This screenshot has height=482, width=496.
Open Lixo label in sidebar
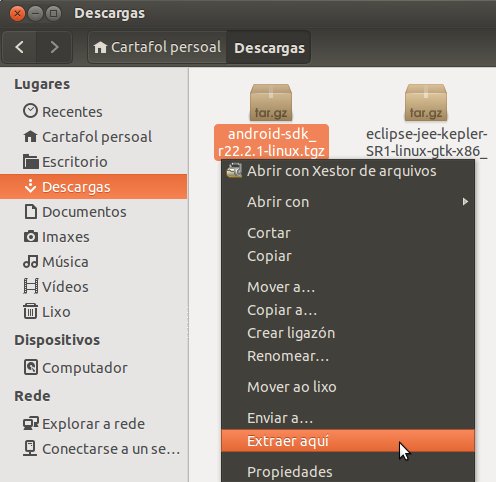point(56,312)
